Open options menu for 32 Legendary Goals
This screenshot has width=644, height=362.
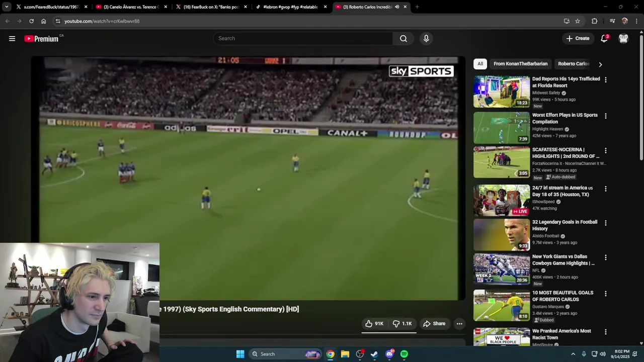click(605, 223)
